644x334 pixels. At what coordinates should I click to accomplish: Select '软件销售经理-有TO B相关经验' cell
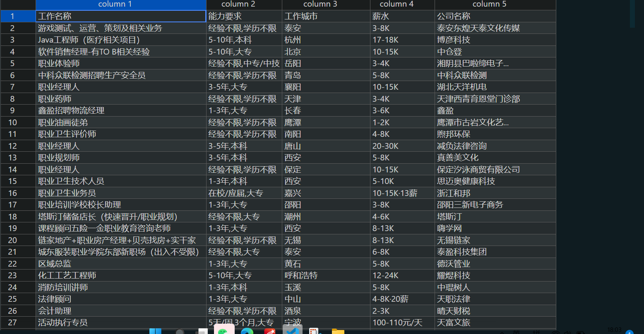121,52
